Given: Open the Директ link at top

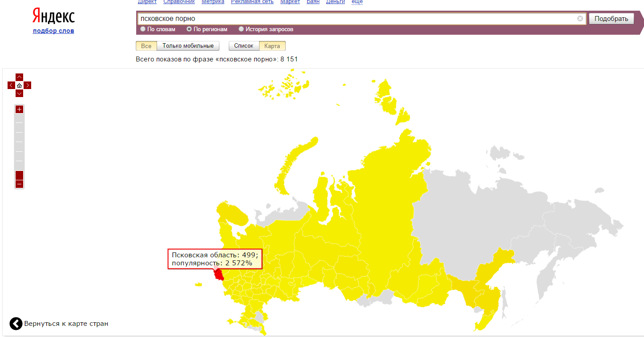Looking at the screenshot, I should coord(147,2).
